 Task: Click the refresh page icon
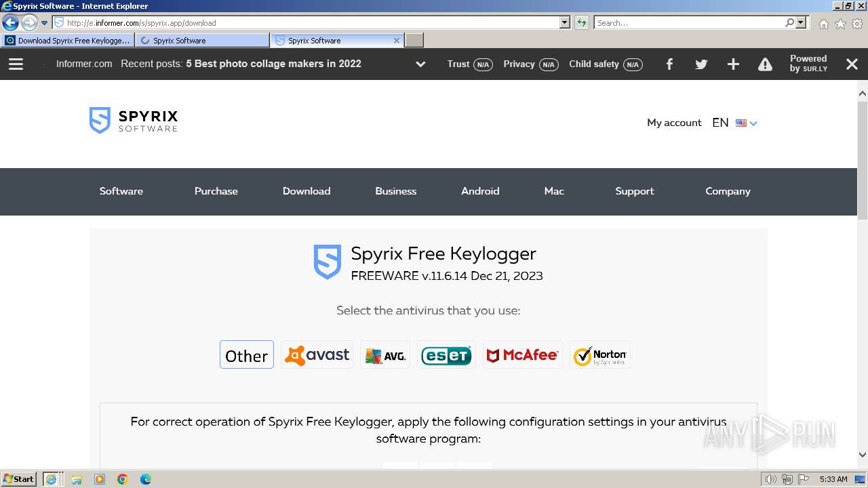tap(582, 23)
